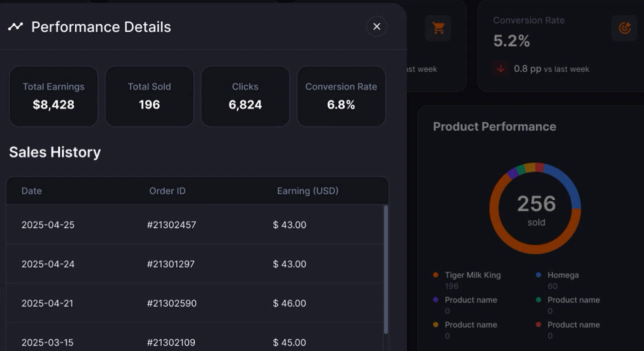Close the Performance Details panel
Viewport: 644px width, 351px height.
coord(377,27)
